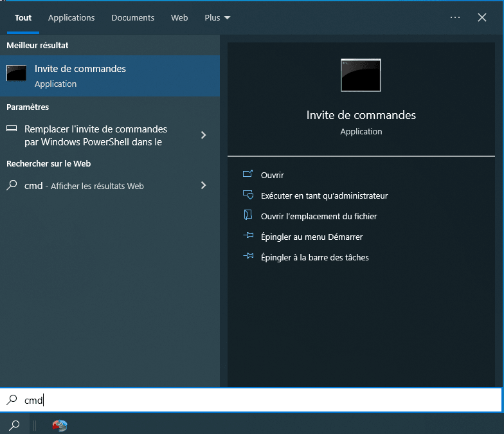
Task: Open the red-blue app on the taskbar
Action: click(x=60, y=425)
